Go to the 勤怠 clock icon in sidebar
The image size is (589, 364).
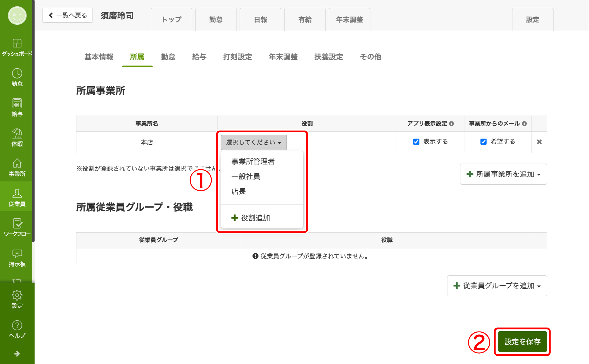tap(17, 74)
